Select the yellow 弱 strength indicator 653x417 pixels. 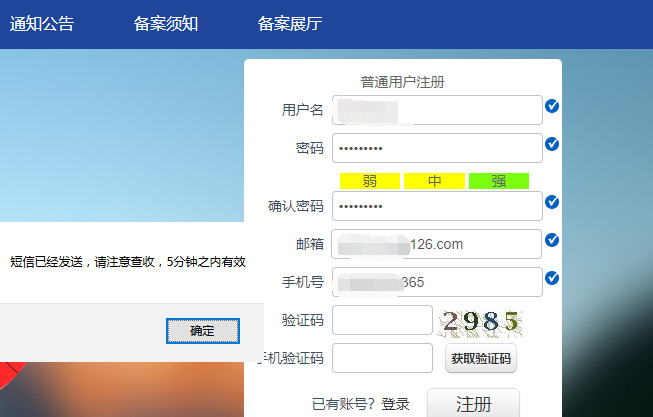369,181
